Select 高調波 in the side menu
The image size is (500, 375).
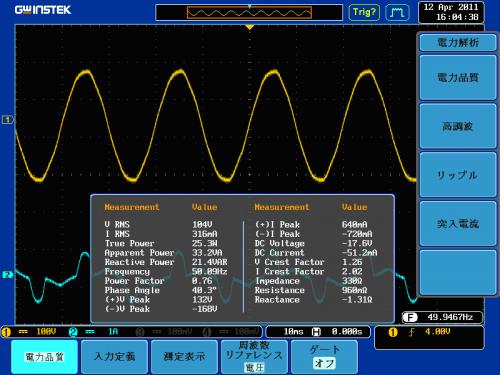(458, 126)
